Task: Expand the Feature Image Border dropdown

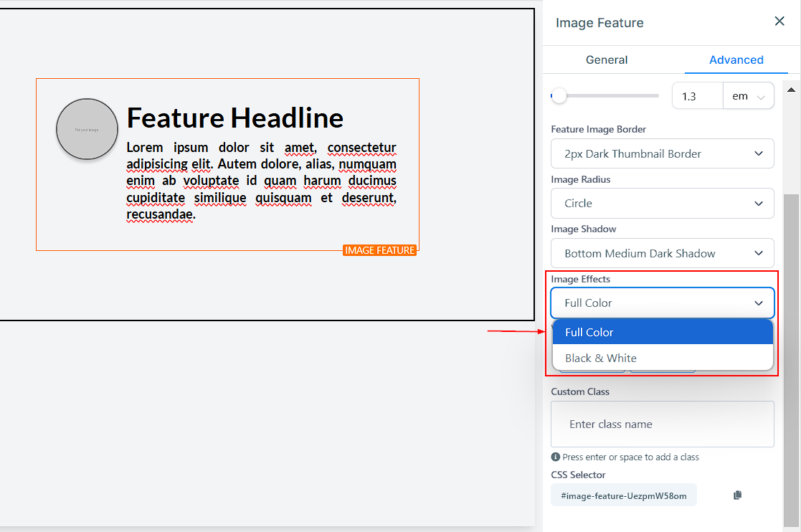Action: (662, 153)
